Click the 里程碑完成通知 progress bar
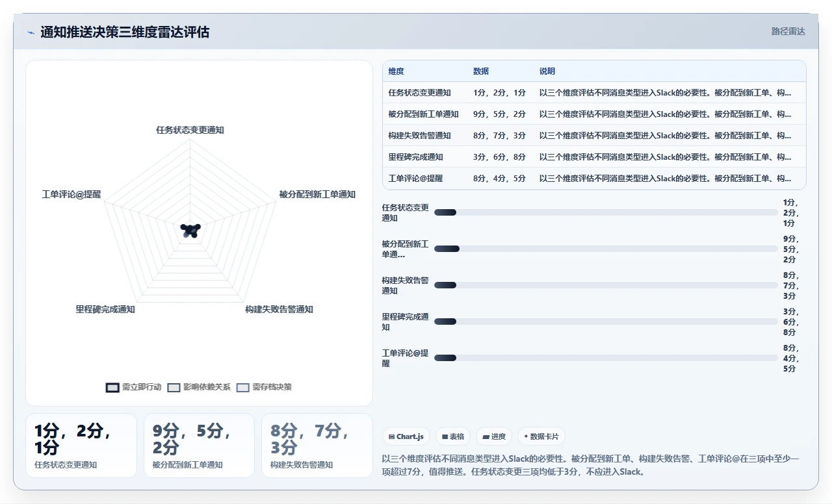The height and width of the screenshot is (504, 832). (x=606, y=321)
